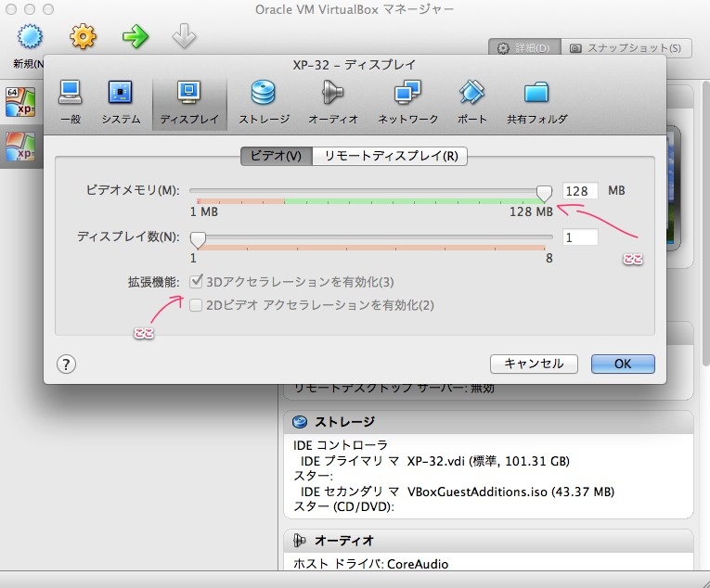Select the 64-bit XP virtual machine in list
Viewport: 710px width, 588px height.
pyautogui.click(x=20, y=102)
